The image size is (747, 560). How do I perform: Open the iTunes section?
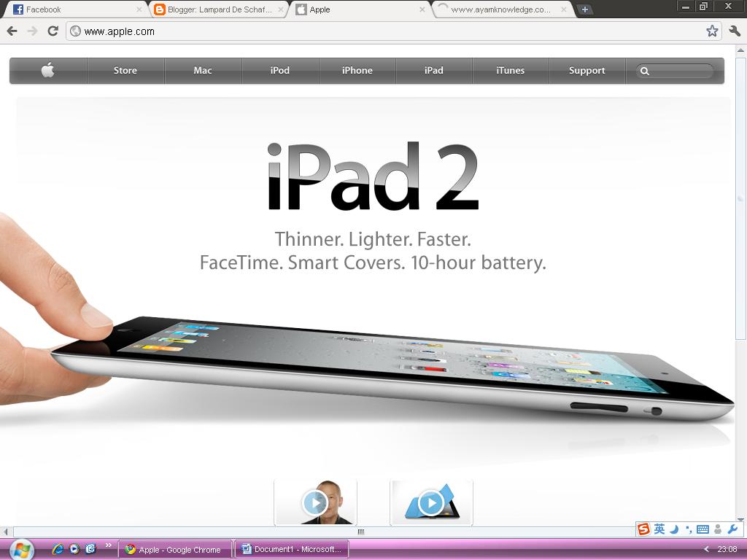pos(510,71)
